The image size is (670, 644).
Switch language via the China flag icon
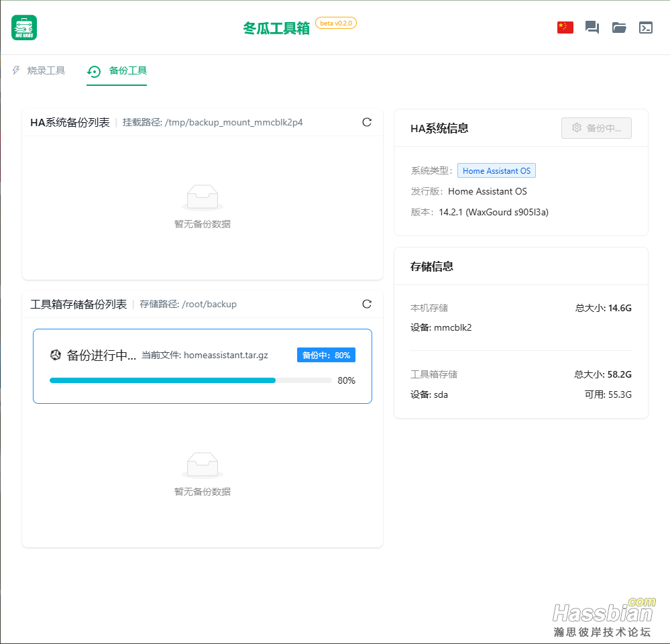[565, 28]
